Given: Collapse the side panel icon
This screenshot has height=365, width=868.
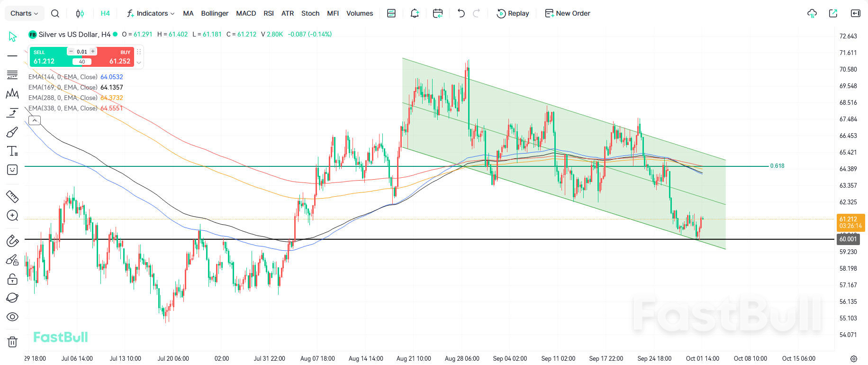Looking at the screenshot, I should click(856, 13).
